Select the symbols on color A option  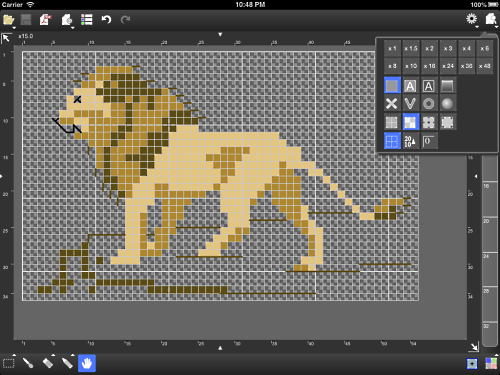coord(410,86)
